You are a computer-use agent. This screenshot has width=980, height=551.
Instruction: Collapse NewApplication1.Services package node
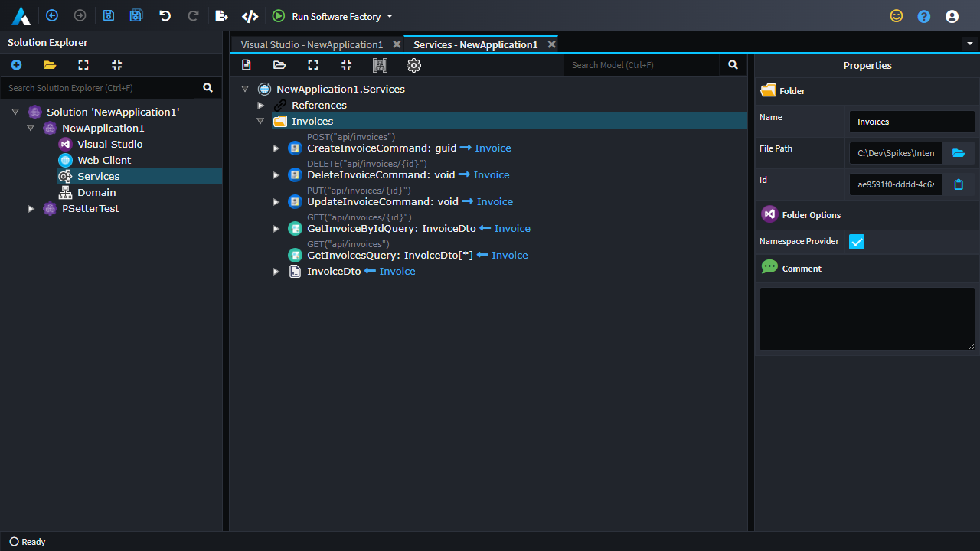[245, 89]
